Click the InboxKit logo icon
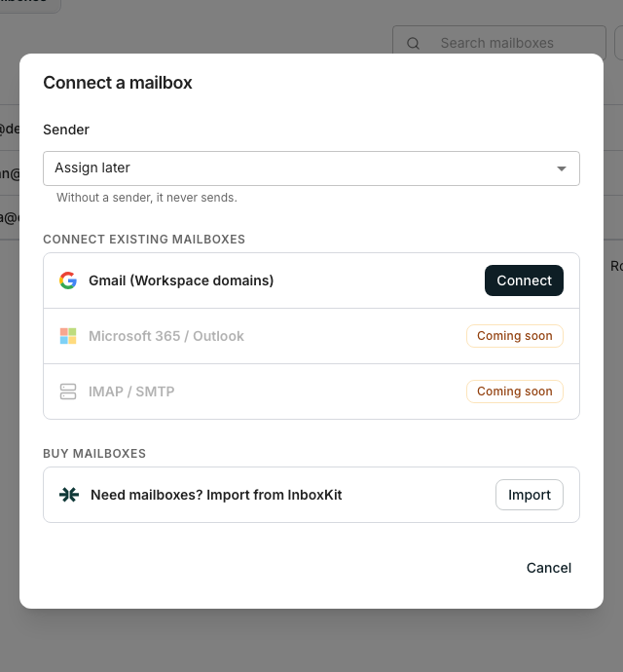623x672 pixels. [69, 495]
